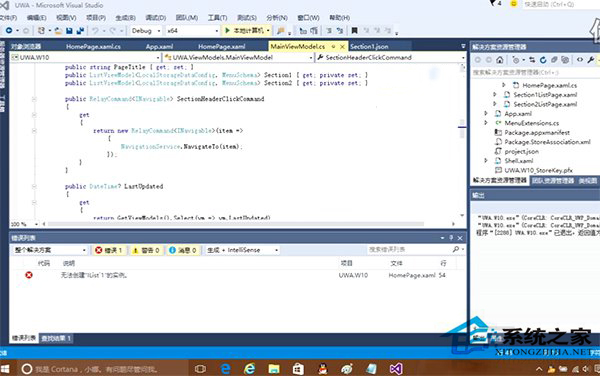Screen dimensions: 600x376
Task: Toggle the 错误 1 errors filter
Action: (109, 250)
